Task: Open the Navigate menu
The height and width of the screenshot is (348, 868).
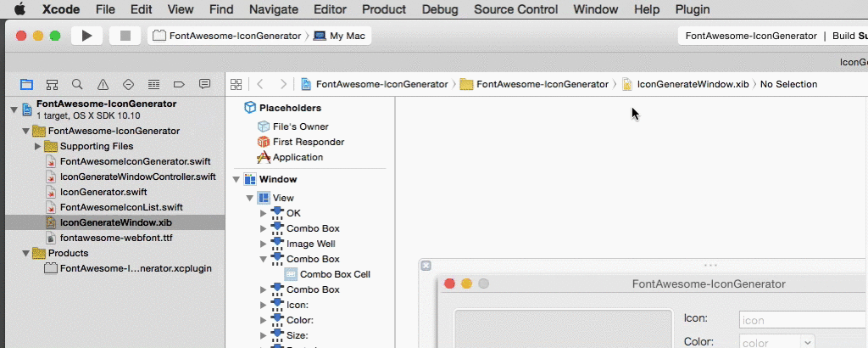Action: (274, 9)
